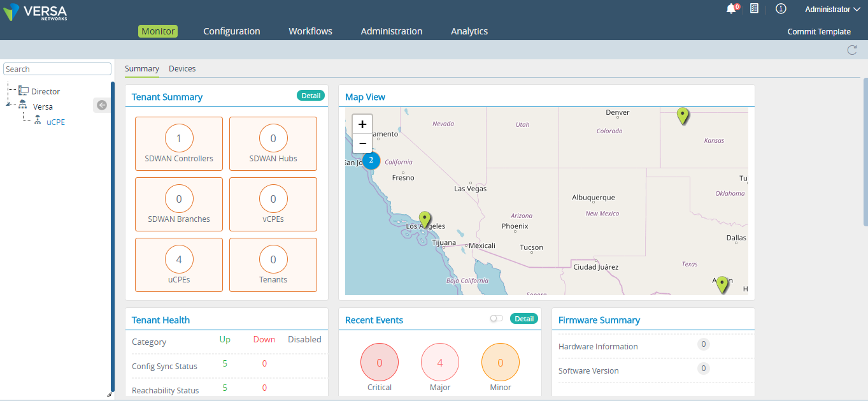Click the sidebar resize grip handle
Viewport: 868px width, 401px height.
click(x=109, y=395)
